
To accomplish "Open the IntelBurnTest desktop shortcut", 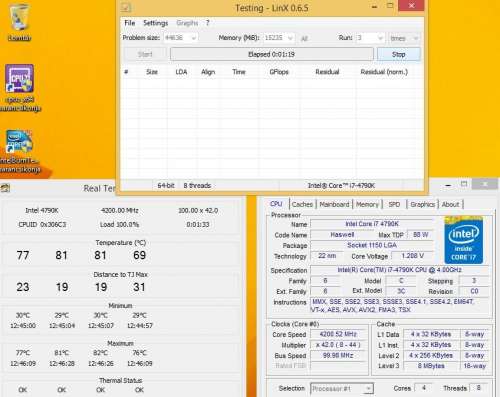I will click(x=20, y=152).
